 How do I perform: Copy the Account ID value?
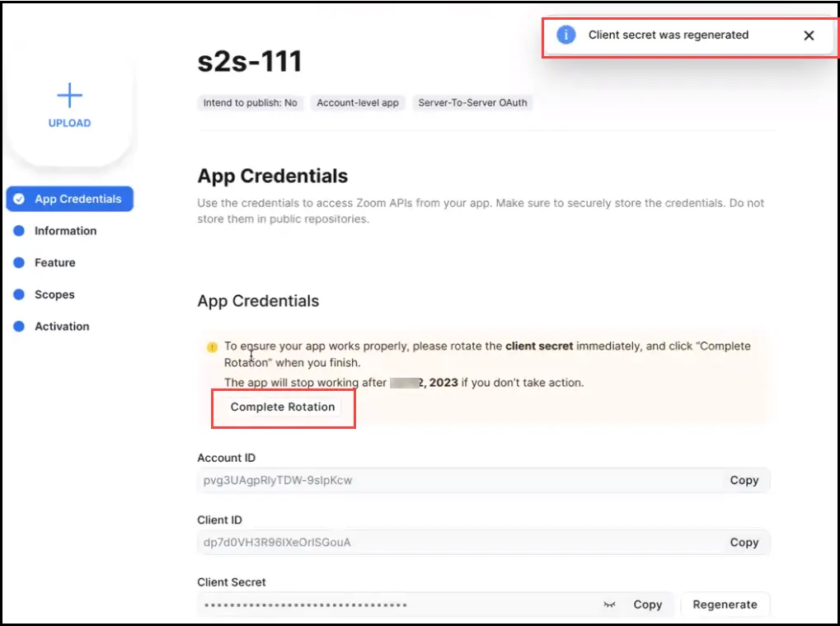744,480
